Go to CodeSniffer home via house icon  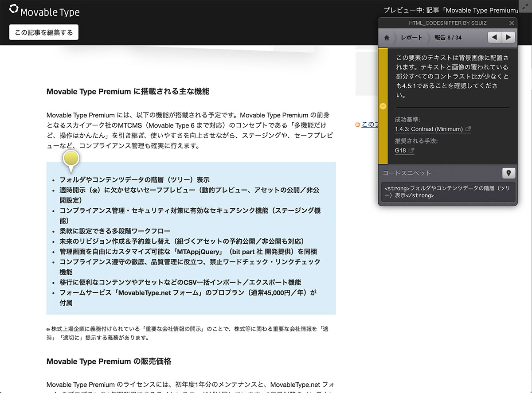[387, 38]
